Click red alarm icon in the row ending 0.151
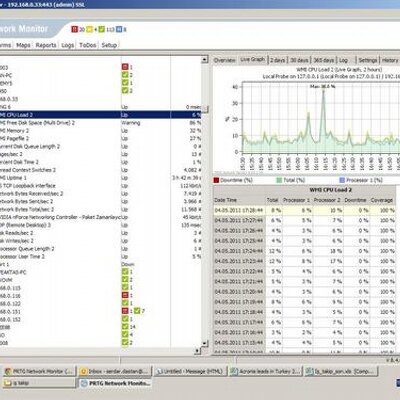Screen dimensions: 400x400 click(125, 311)
